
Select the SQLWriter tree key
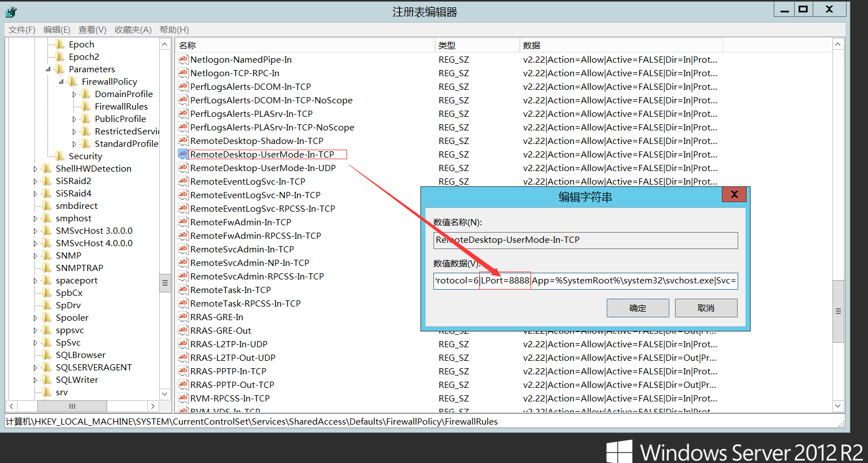[77, 379]
